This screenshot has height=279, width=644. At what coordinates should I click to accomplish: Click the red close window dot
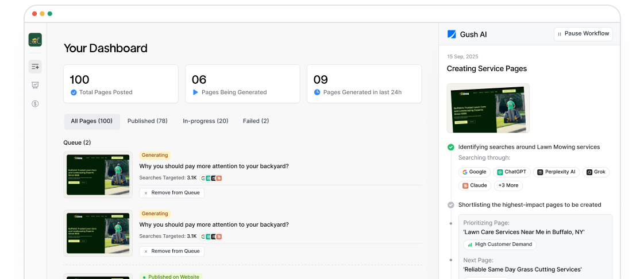tap(34, 14)
